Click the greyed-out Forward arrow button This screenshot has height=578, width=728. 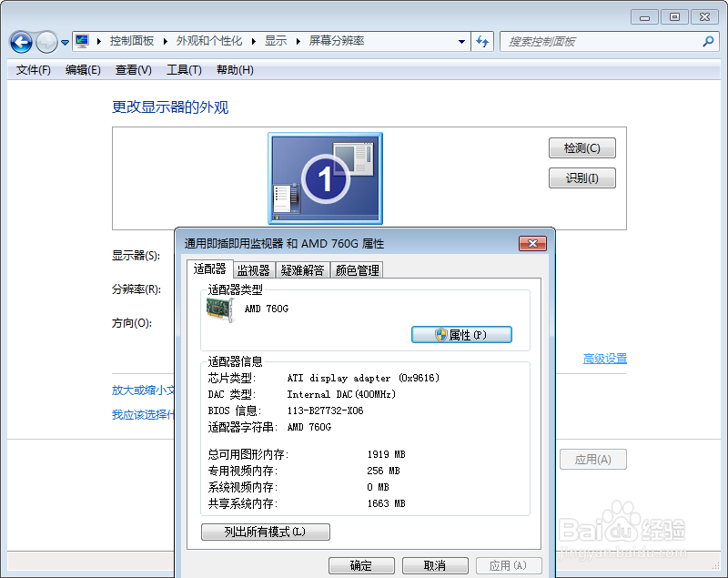tap(46, 42)
